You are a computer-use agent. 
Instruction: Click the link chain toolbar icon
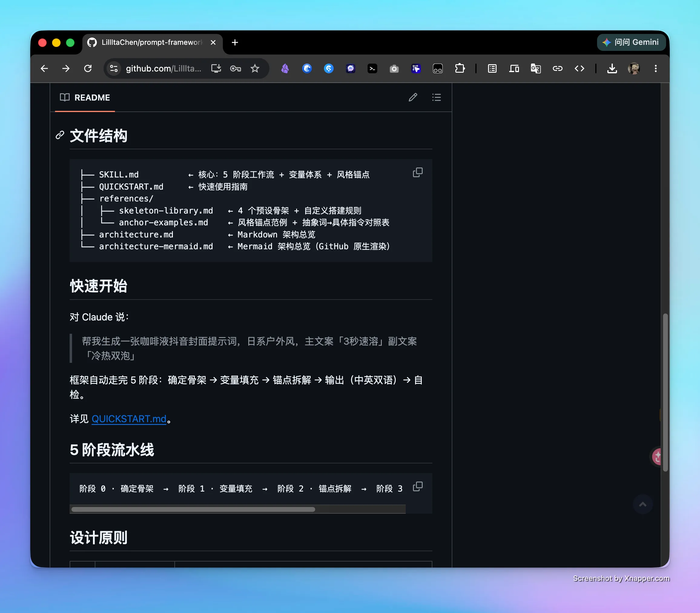click(x=557, y=69)
